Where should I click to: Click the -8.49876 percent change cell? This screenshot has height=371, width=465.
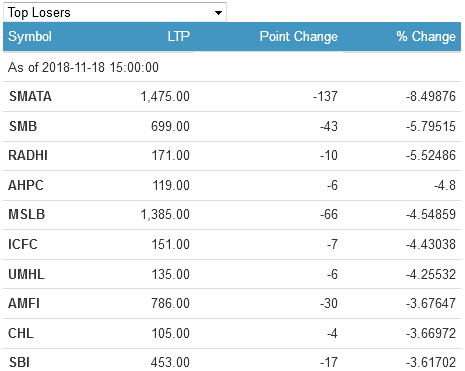(431, 96)
